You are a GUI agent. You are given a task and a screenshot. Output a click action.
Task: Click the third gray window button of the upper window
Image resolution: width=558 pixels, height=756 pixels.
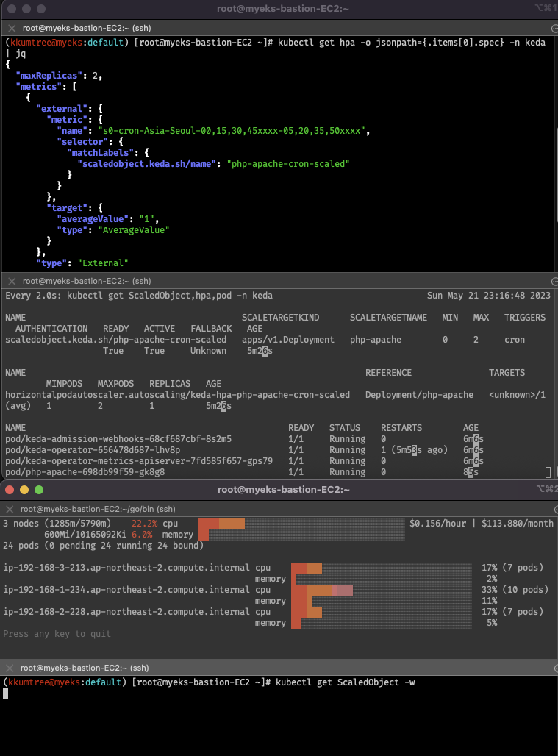coord(41,9)
